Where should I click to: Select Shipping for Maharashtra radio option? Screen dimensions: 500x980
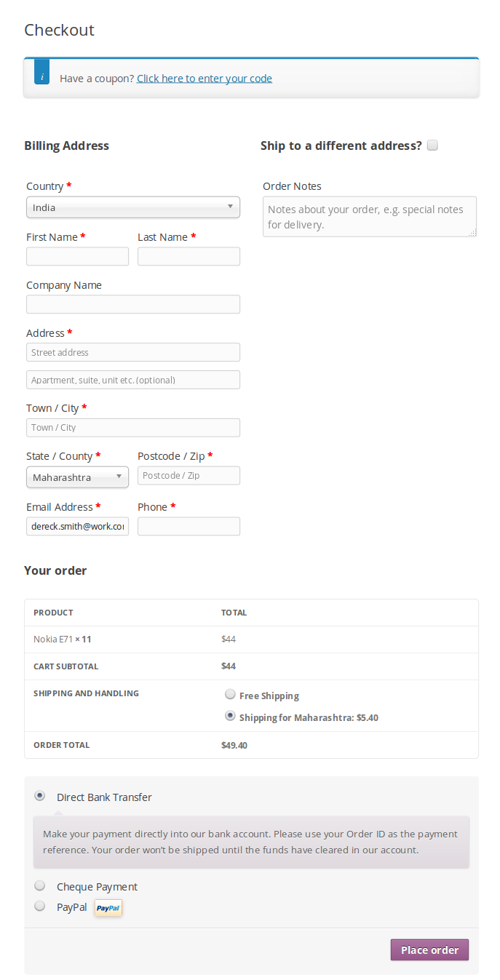point(230,716)
